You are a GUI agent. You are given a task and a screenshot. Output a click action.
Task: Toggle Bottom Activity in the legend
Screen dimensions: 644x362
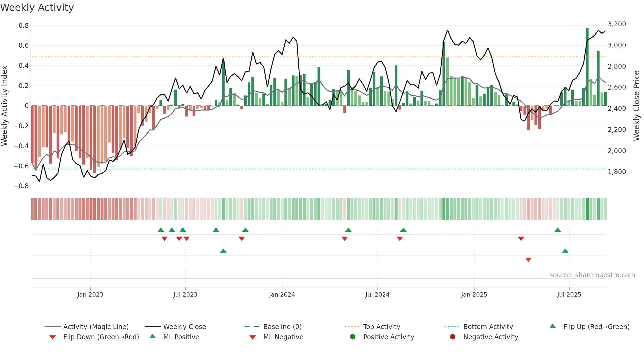tap(479, 327)
